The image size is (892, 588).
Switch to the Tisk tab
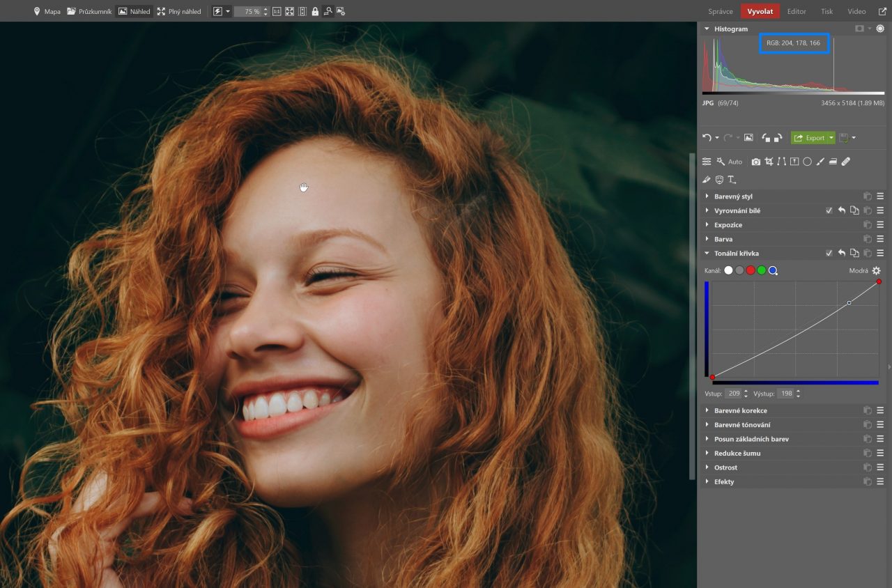(x=826, y=11)
